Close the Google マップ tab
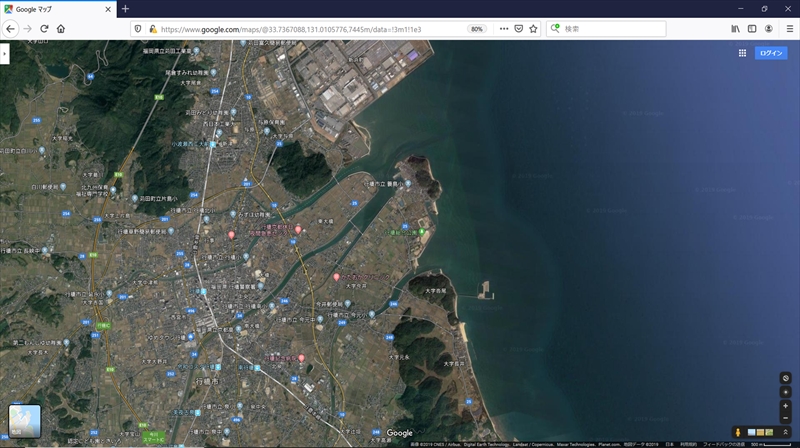 click(108, 9)
